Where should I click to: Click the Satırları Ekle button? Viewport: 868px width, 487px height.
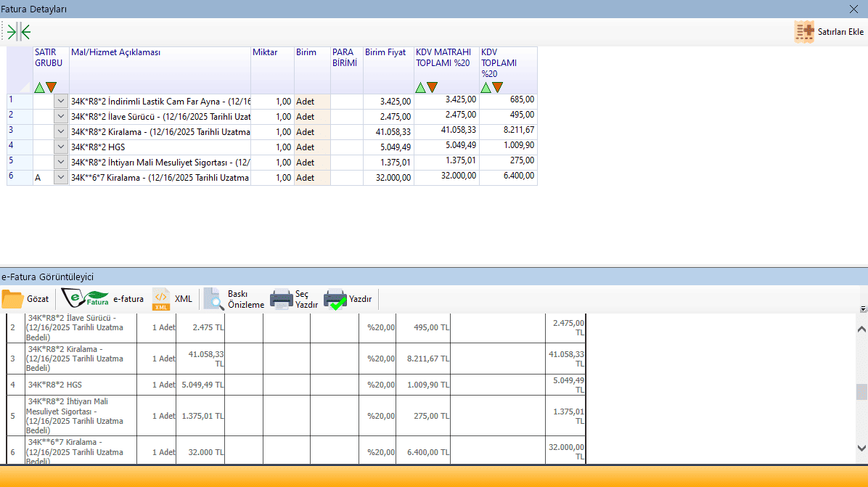[x=829, y=32]
